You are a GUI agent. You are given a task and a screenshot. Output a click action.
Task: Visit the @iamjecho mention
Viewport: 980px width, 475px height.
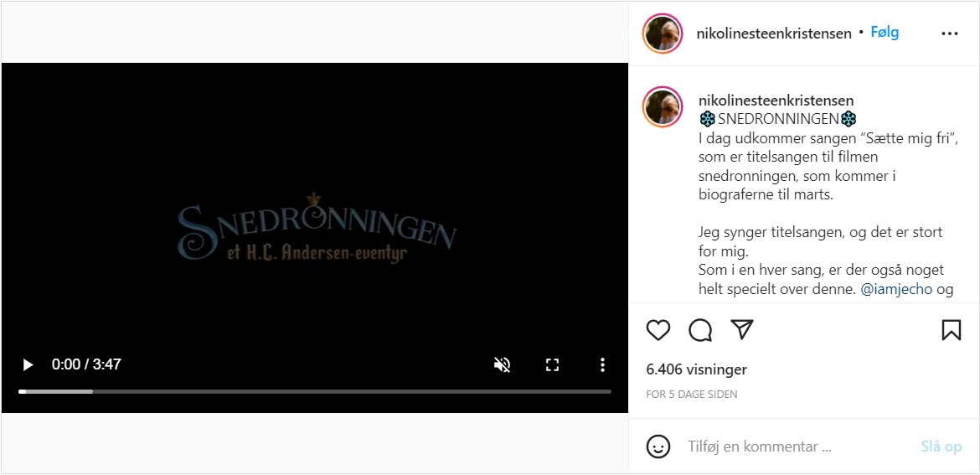[896, 289]
